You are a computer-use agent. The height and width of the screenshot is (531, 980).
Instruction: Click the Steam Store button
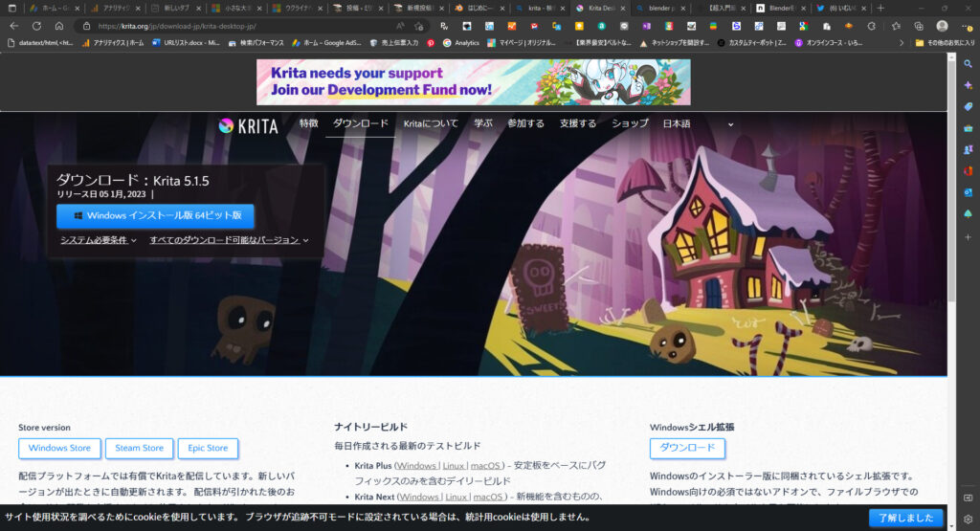pos(139,448)
